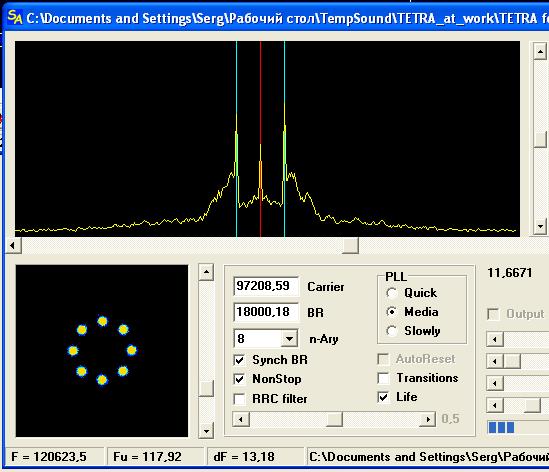
Task: Click the Carrier frequency input field
Action: pyautogui.click(x=266, y=286)
